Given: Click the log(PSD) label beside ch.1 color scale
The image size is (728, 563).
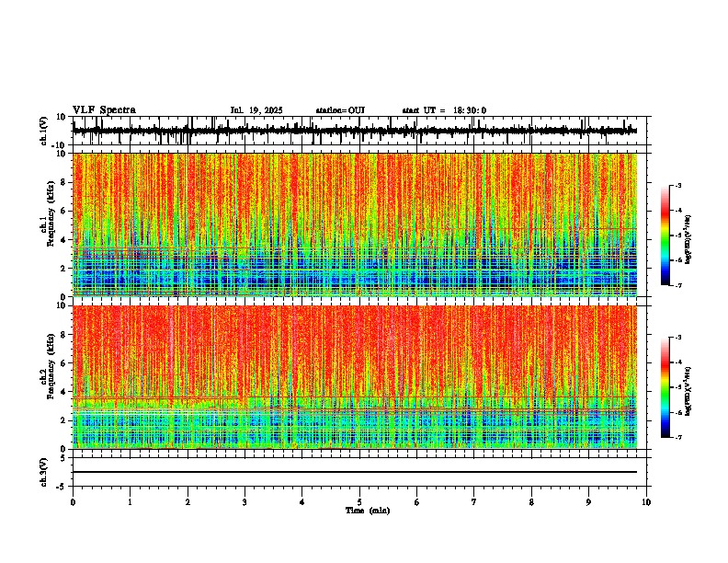Looking at the screenshot, I should coord(688,239).
